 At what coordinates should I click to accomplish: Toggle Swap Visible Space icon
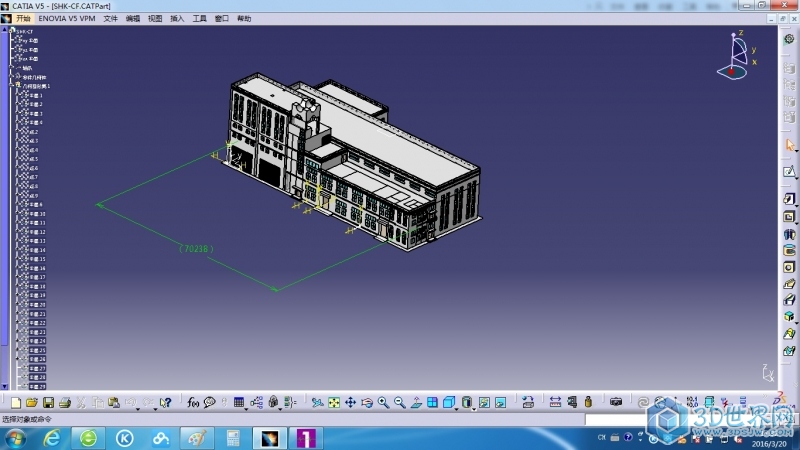501,403
